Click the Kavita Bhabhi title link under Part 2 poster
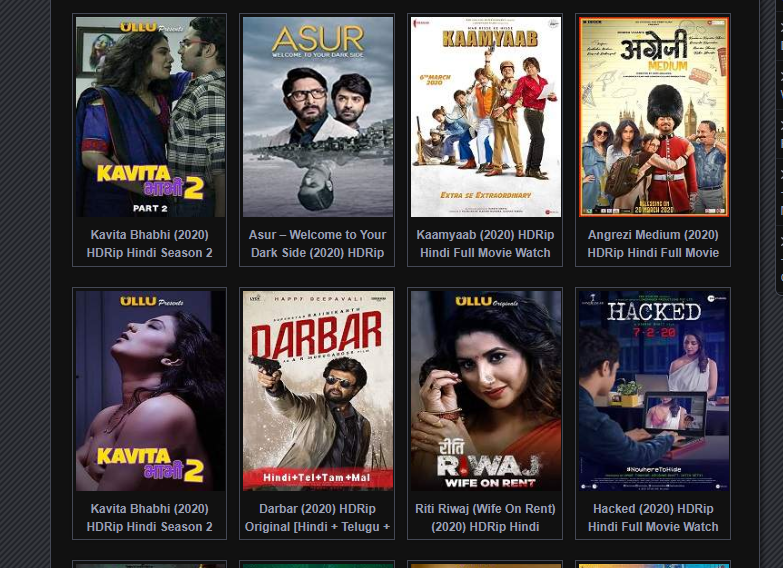The width and height of the screenshot is (783, 568). (x=150, y=244)
